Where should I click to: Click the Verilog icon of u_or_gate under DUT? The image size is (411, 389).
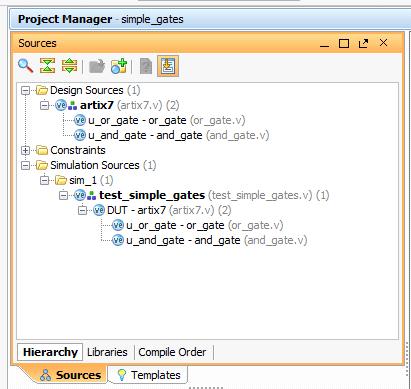[x=118, y=225]
